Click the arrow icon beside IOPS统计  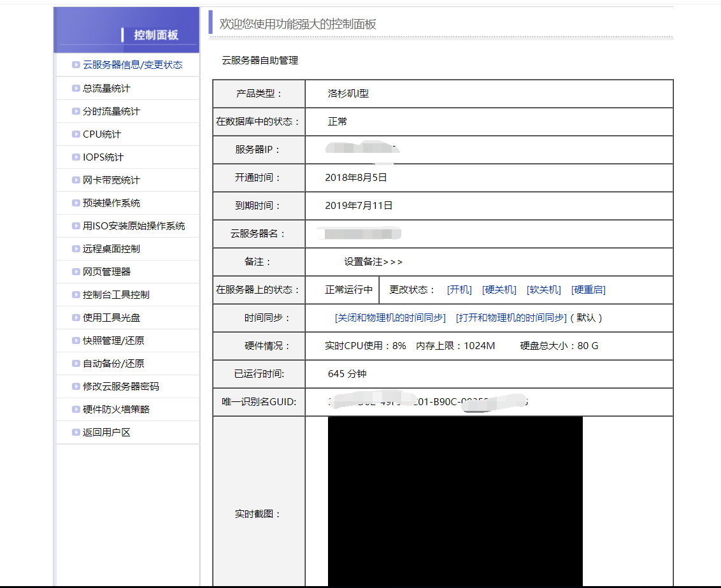[76, 157]
